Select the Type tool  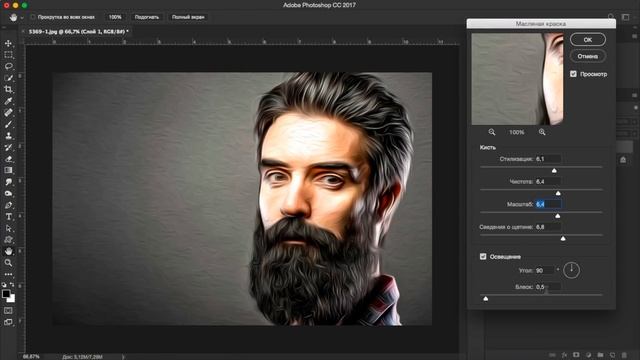click(8, 217)
